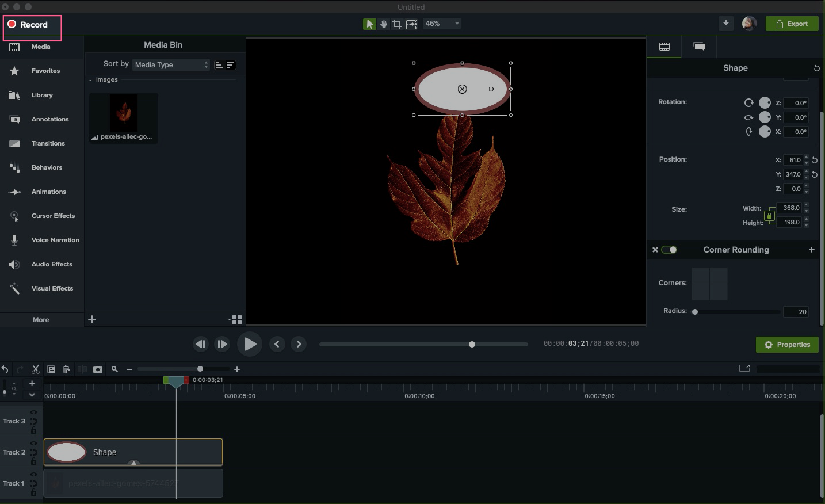
Task: Click the Radius slider handle
Action: pos(695,312)
